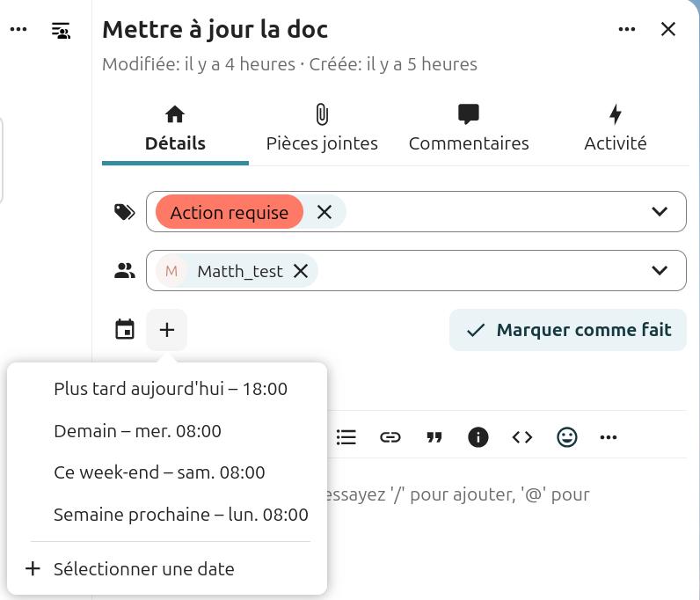Open more editor options three-dot menu

(x=609, y=437)
